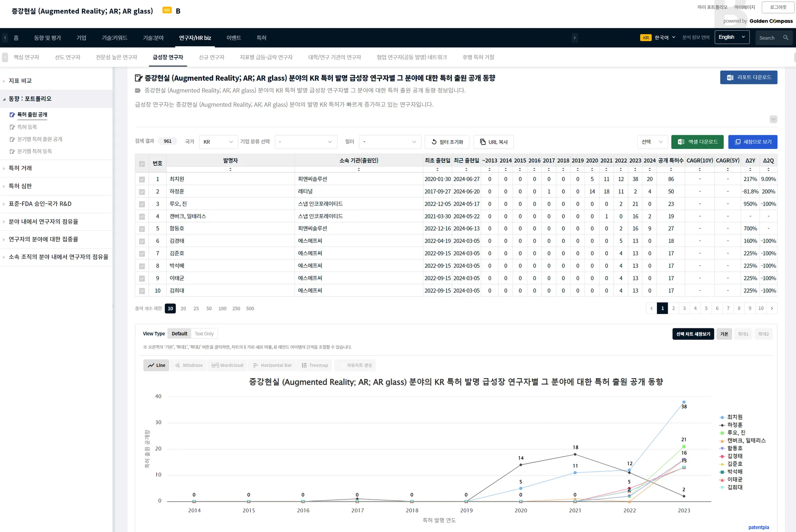Viewport: 796px width, 532px height.
Task: Switch to 신규 연구자 tab
Action: pos(211,57)
